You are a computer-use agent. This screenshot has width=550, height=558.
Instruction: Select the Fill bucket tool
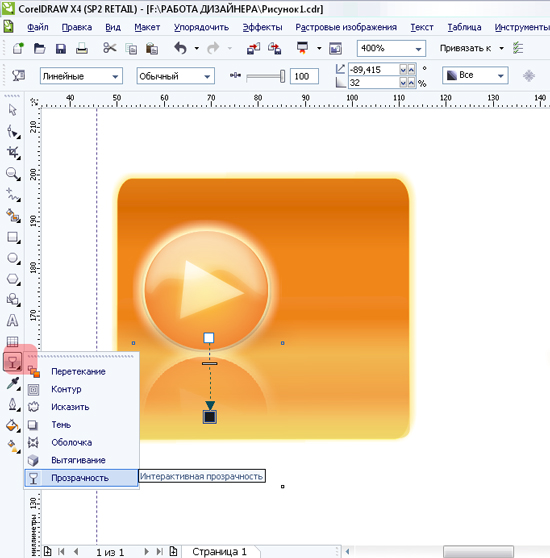[13, 426]
